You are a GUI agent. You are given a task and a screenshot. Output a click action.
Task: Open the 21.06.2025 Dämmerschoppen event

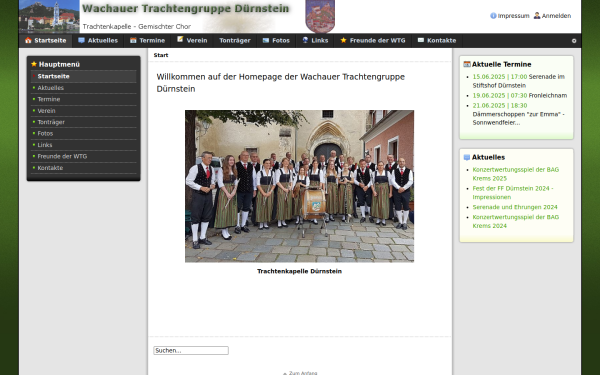pos(518,114)
